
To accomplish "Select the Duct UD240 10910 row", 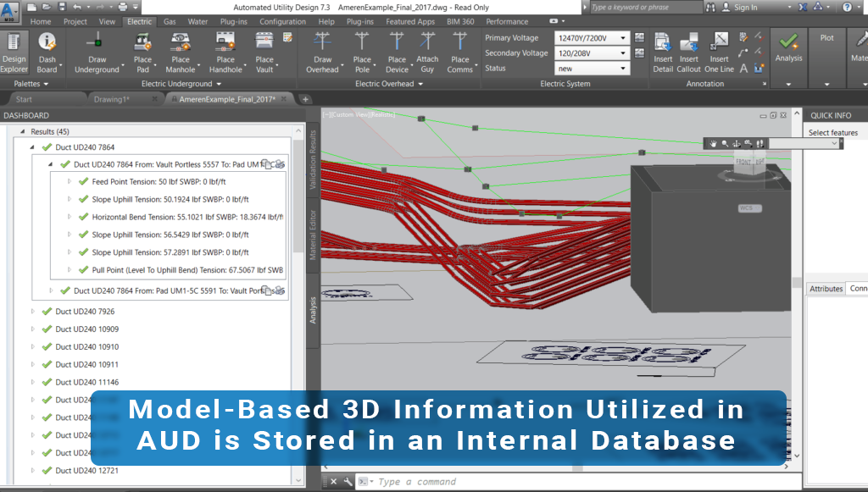I will coord(87,346).
